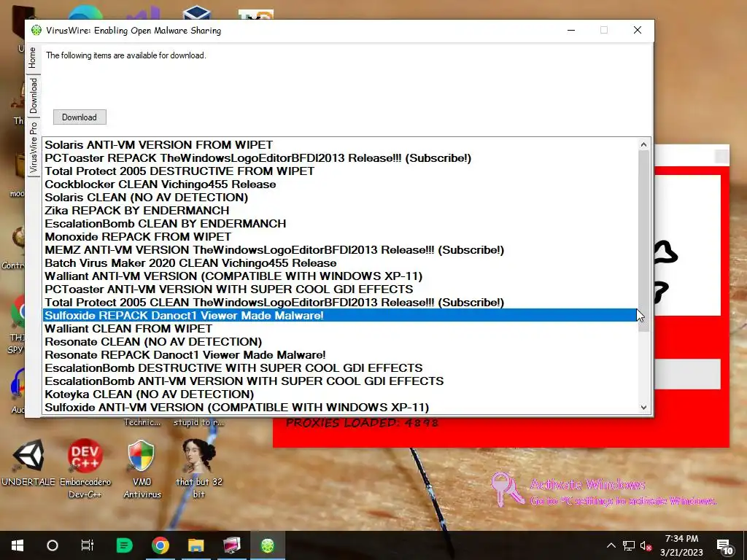Open the Windows Start menu
This screenshot has height=560, width=747.
[18, 545]
